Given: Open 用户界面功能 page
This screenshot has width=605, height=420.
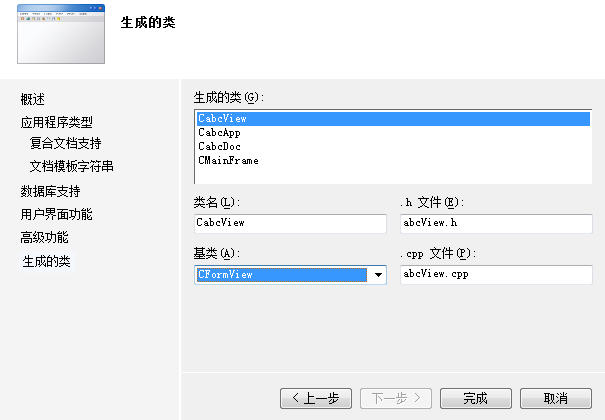Looking at the screenshot, I should [57, 214].
